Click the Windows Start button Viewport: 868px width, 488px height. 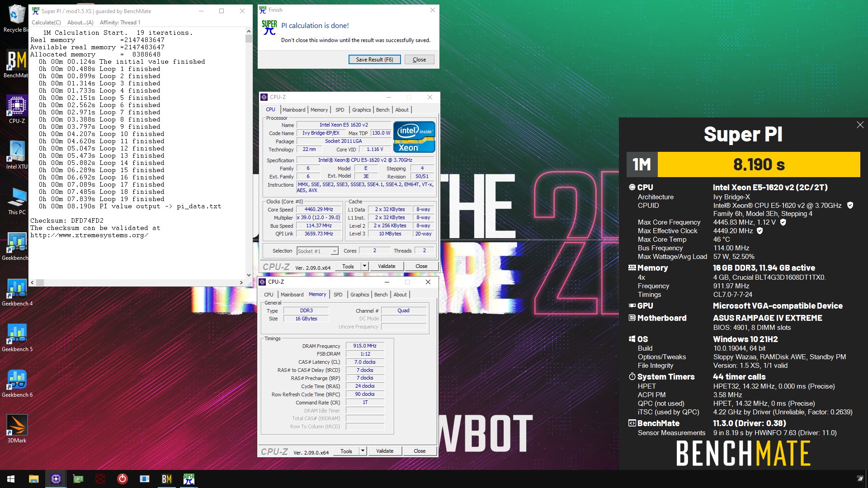[x=11, y=479]
